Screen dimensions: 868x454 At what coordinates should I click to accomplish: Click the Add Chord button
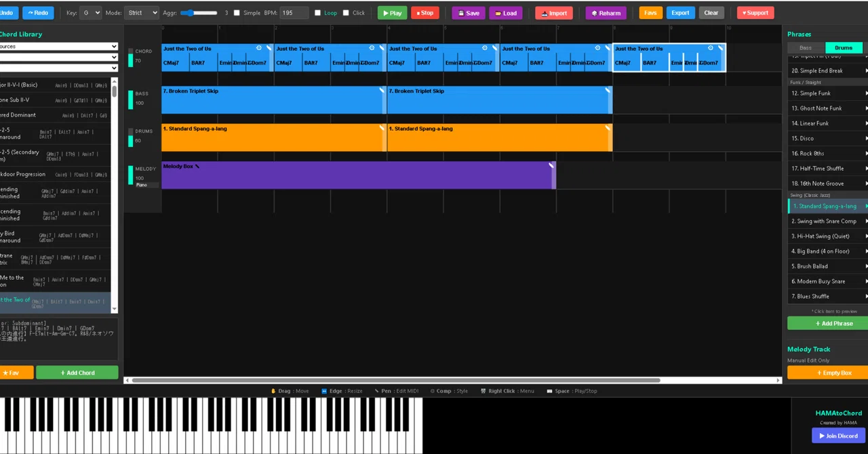pos(77,373)
